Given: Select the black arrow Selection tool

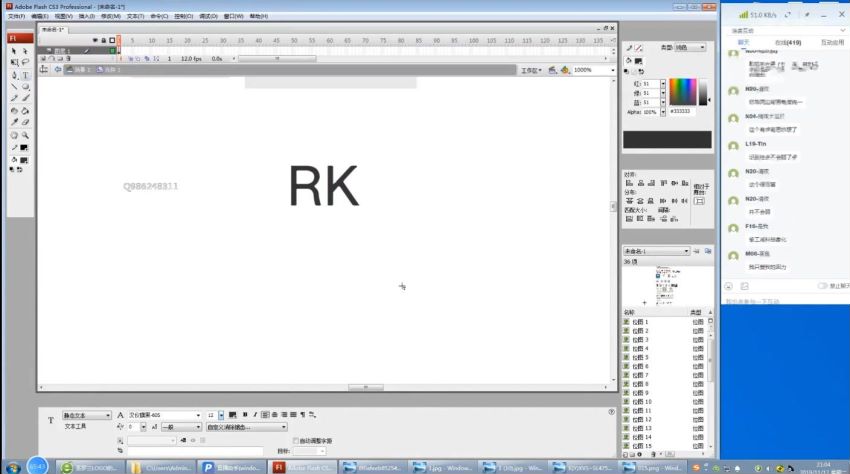Looking at the screenshot, I should [14, 51].
